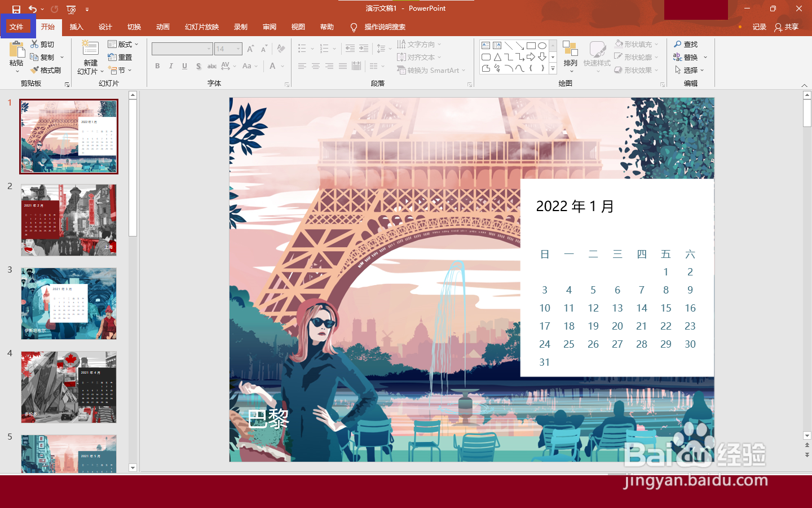The image size is (812, 508).
Task: Click the 重置 slide button
Action: [120, 57]
